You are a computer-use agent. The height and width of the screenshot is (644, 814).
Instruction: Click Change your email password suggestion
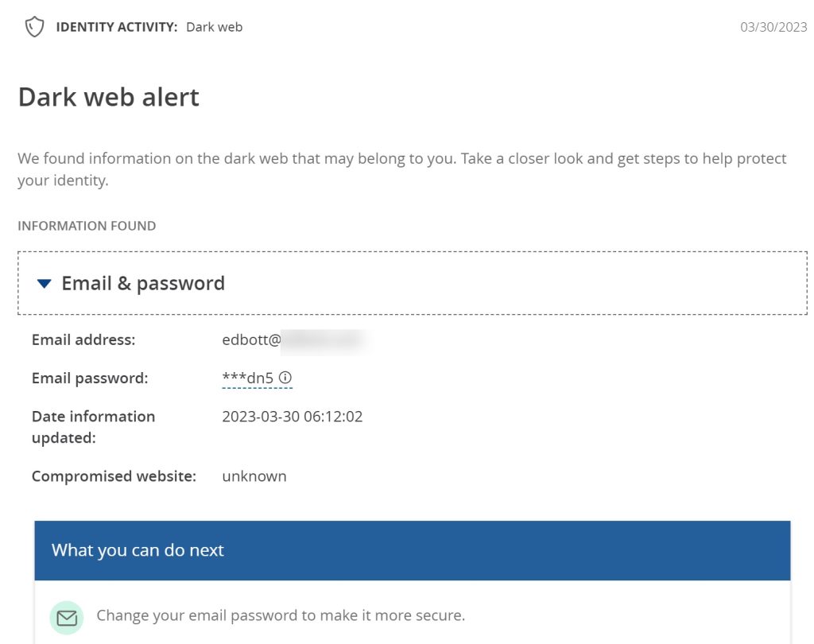click(x=281, y=615)
